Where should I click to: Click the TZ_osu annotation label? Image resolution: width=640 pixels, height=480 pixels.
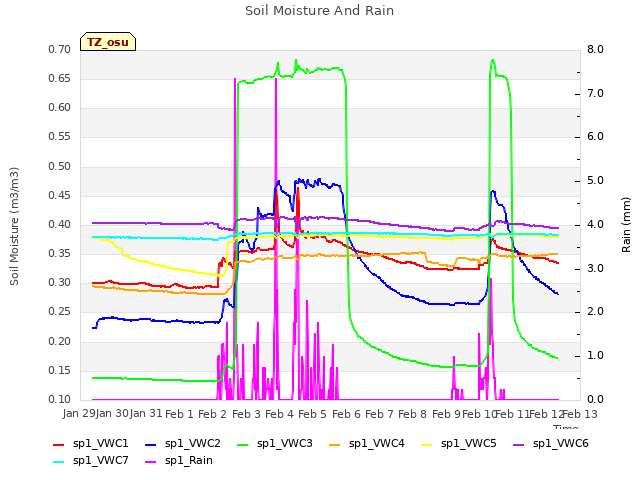(108, 42)
